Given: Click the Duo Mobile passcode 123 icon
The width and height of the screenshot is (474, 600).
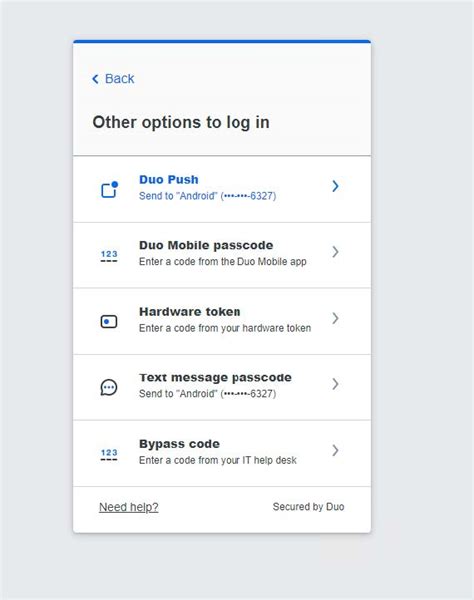Looking at the screenshot, I should click(109, 256).
